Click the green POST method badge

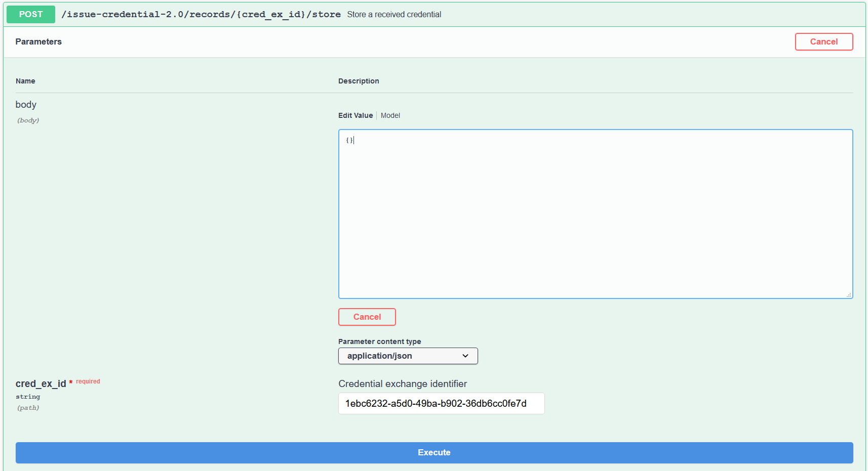pos(30,14)
